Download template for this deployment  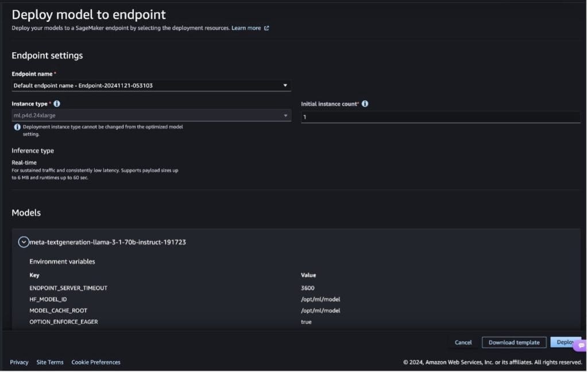(513, 342)
